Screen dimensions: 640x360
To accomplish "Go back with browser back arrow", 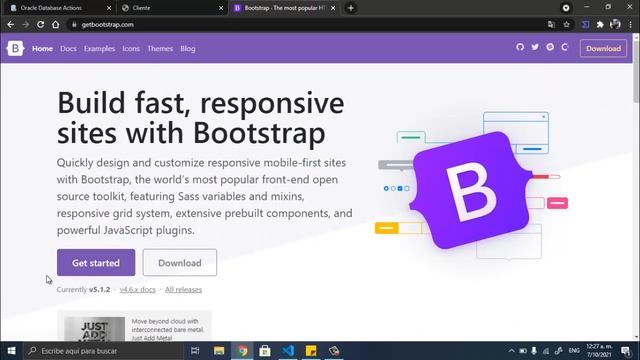I will (x=11, y=24).
